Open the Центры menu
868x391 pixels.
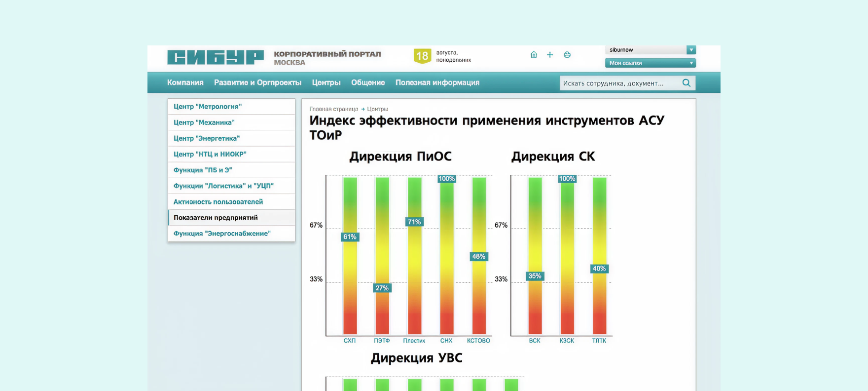pyautogui.click(x=326, y=82)
